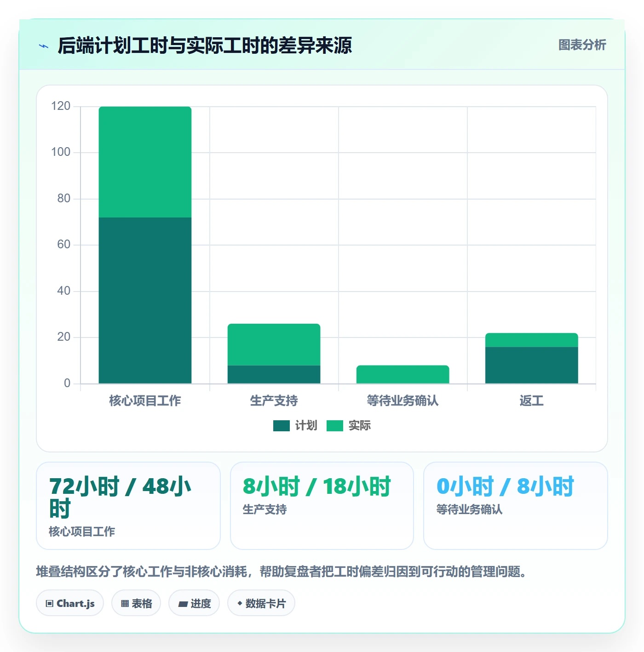Click the 生产支持 x-axis label
The height and width of the screenshot is (652, 644).
pos(274,401)
